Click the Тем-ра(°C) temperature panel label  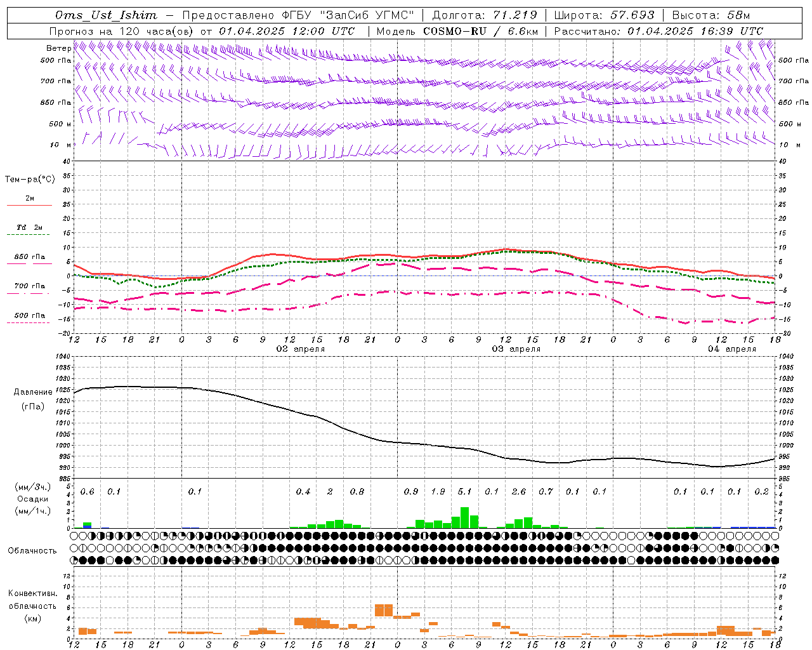coord(30,180)
